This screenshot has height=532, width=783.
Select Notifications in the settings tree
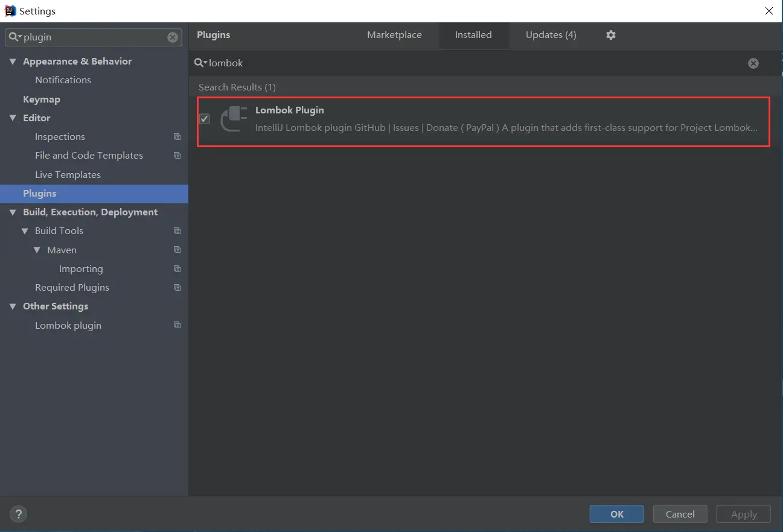(63, 80)
